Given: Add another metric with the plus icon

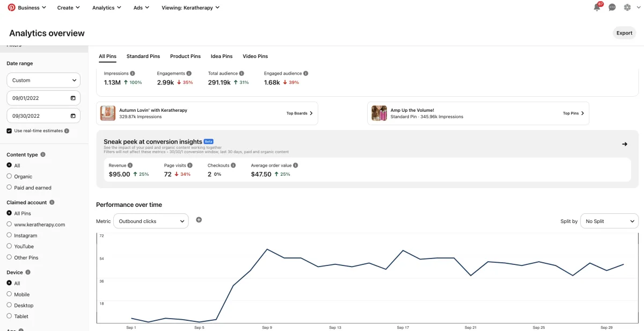Looking at the screenshot, I should (199, 220).
